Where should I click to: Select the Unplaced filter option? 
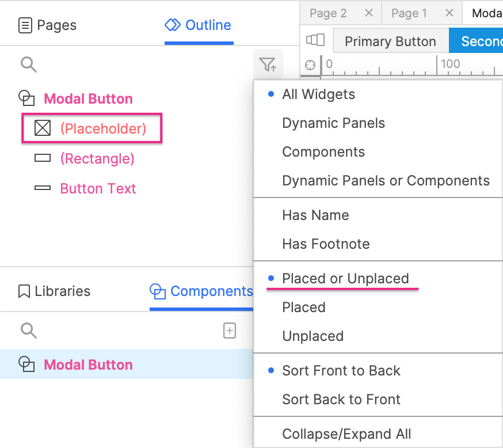pos(313,336)
